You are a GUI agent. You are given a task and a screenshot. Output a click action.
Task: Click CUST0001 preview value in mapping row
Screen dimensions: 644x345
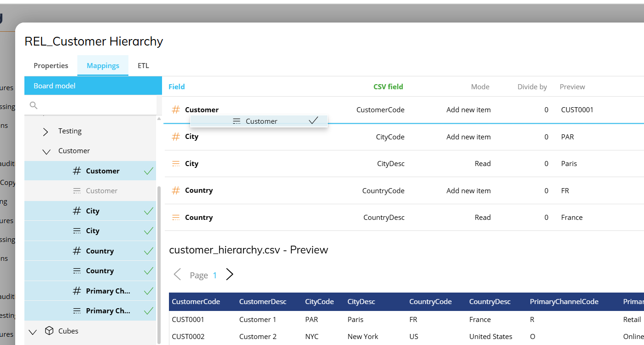(x=577, y=110)
